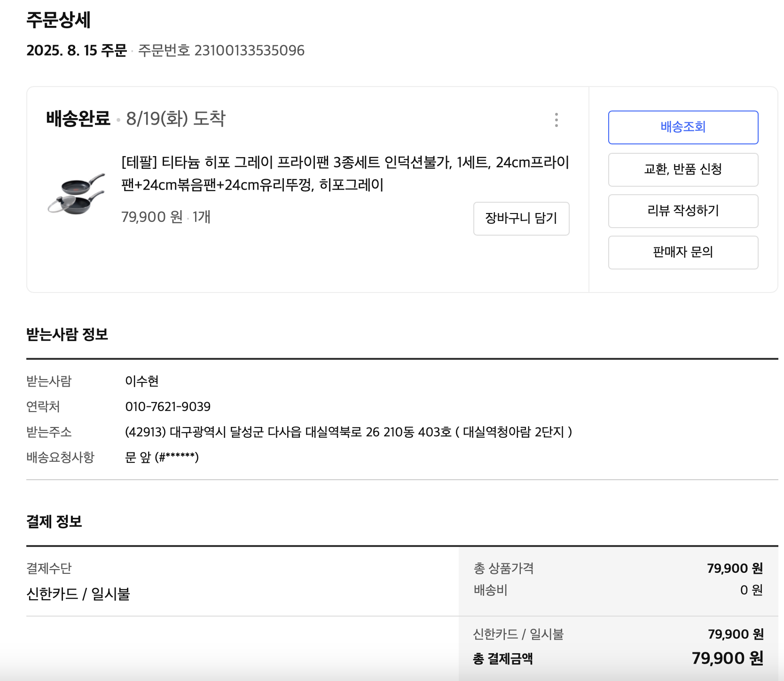The image size is (784, 681).
Task: Click 신한카드 / 일시불 in the payment summary
Action: coord(518,634)
